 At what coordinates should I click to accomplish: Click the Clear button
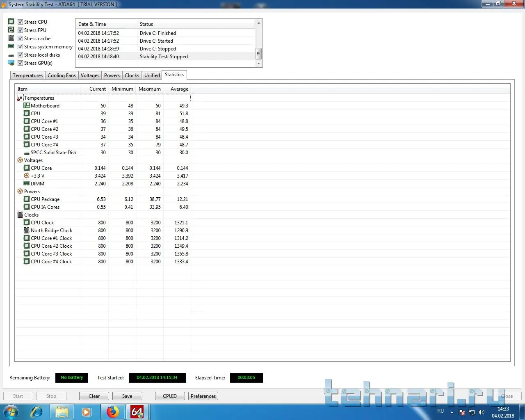94,396
